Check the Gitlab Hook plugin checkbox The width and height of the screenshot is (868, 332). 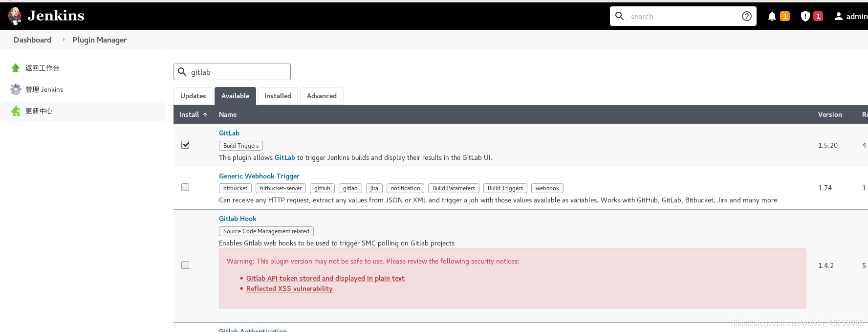(185, 265)
